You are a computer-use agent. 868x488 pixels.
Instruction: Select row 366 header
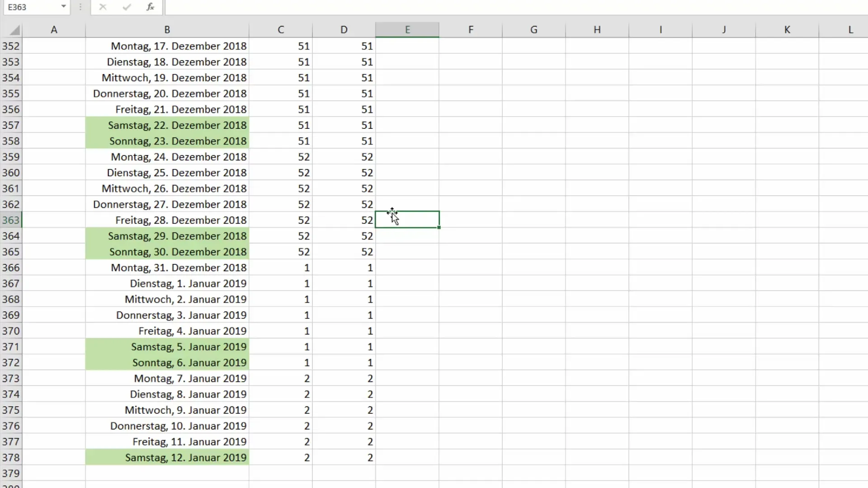pos(11,267)
